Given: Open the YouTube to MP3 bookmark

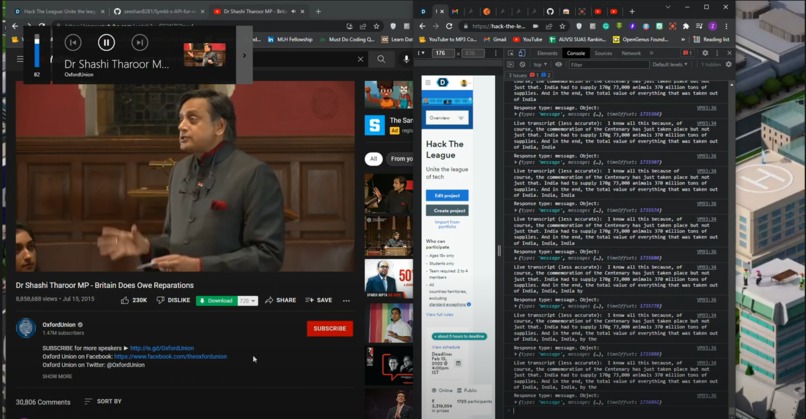Looking at the screenshot, I should 449,39.
